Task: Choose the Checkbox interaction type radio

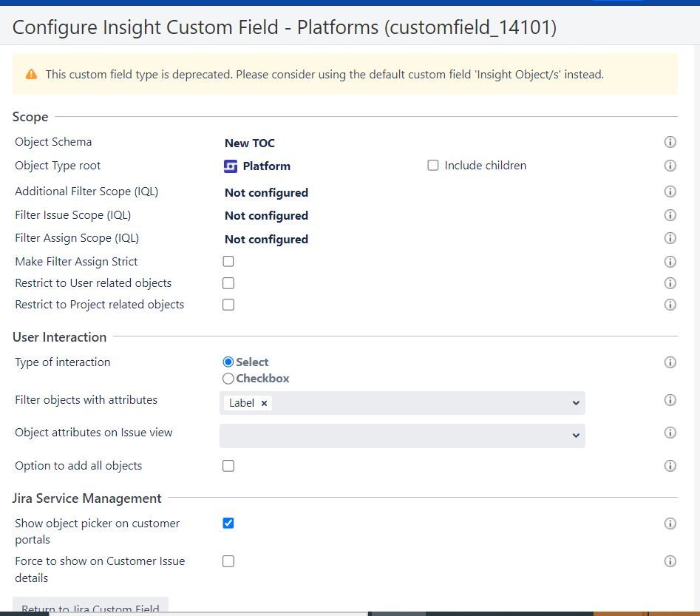Action: (228, 379)
